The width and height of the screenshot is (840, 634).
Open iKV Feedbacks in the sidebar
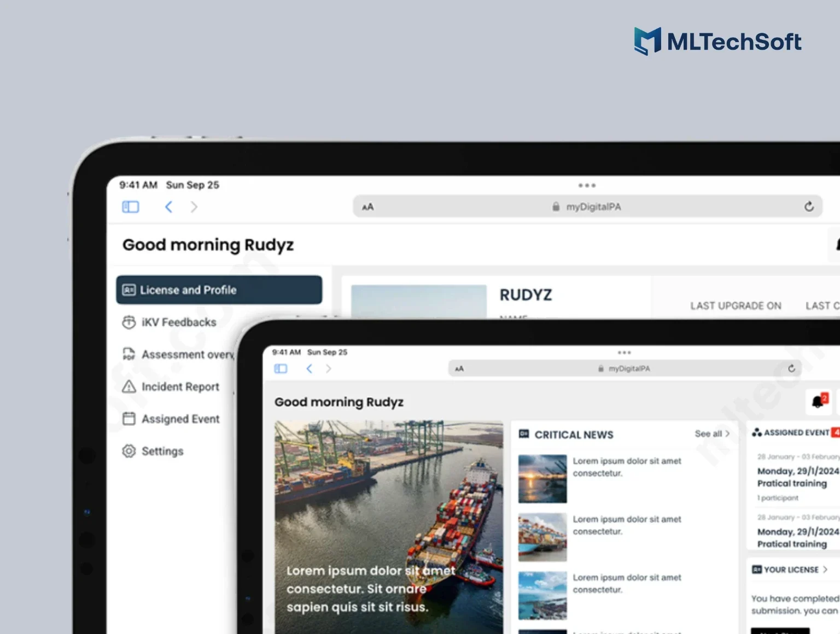click(178, 322)
